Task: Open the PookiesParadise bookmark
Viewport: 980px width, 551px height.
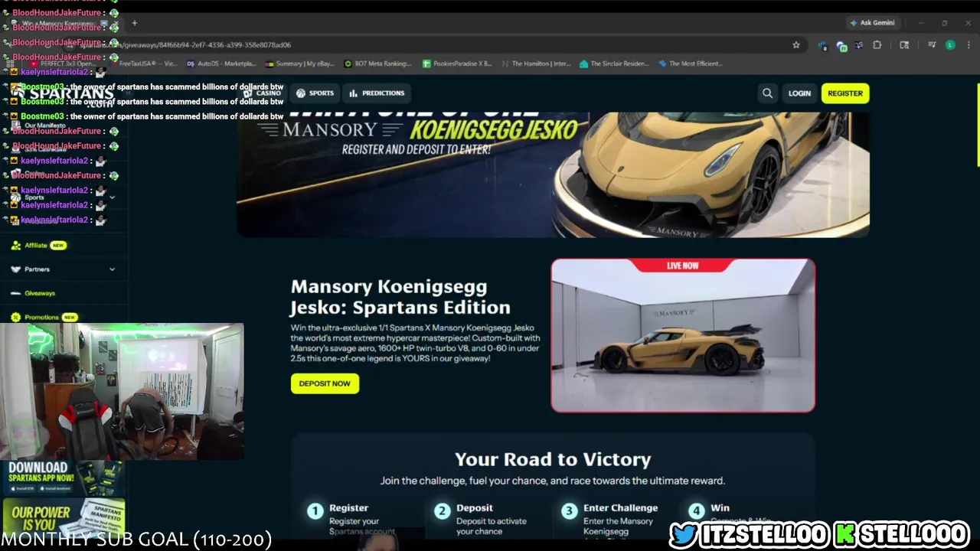Action: coord(457,64)
